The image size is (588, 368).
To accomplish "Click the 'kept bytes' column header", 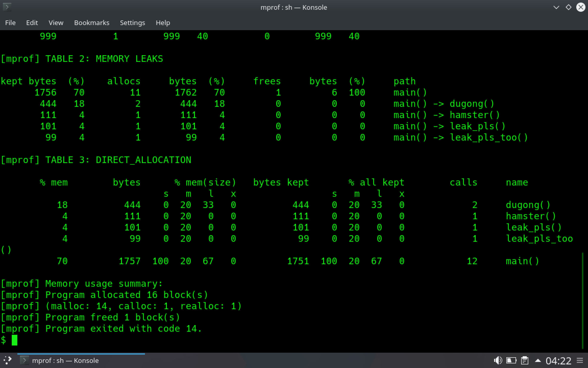I will point(28,81).
